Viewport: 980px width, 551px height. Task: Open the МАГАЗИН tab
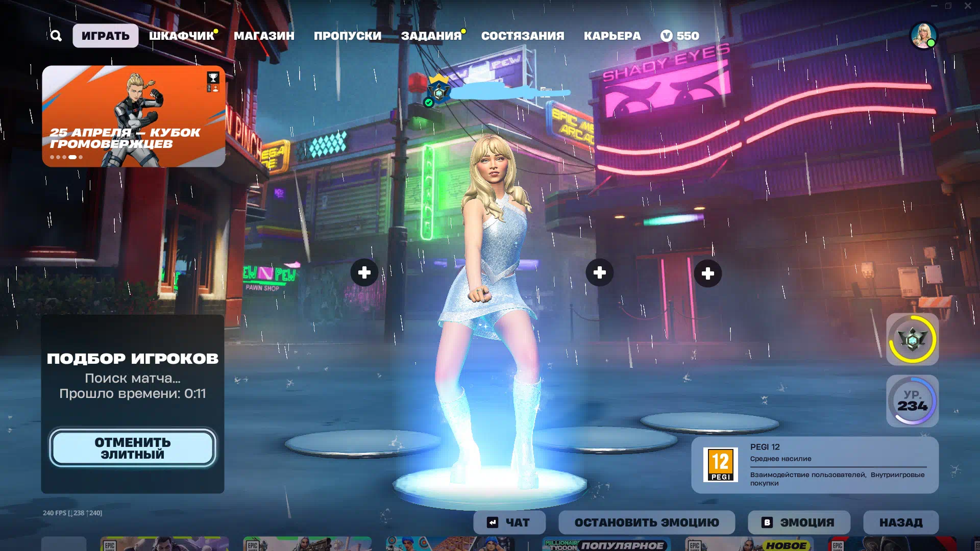[x=264, y=36]
